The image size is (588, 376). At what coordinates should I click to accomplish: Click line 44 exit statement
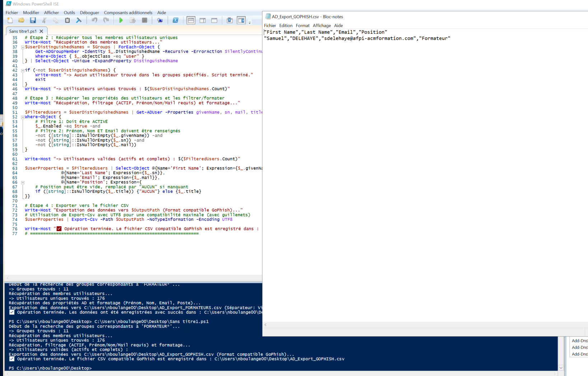tap(40, 80)
